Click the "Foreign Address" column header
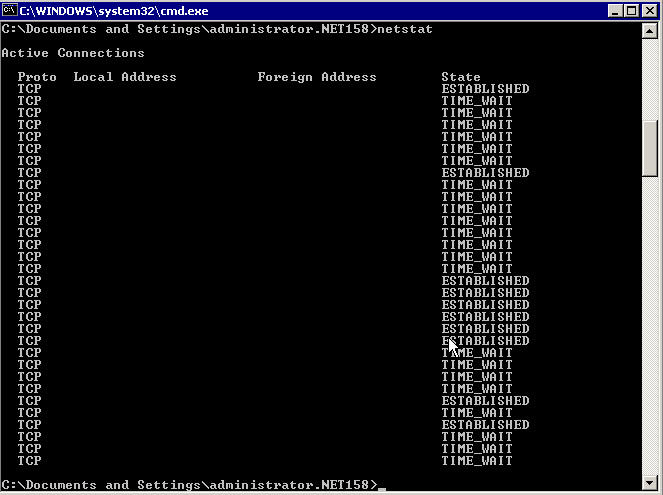 click(x=317, y=77)
